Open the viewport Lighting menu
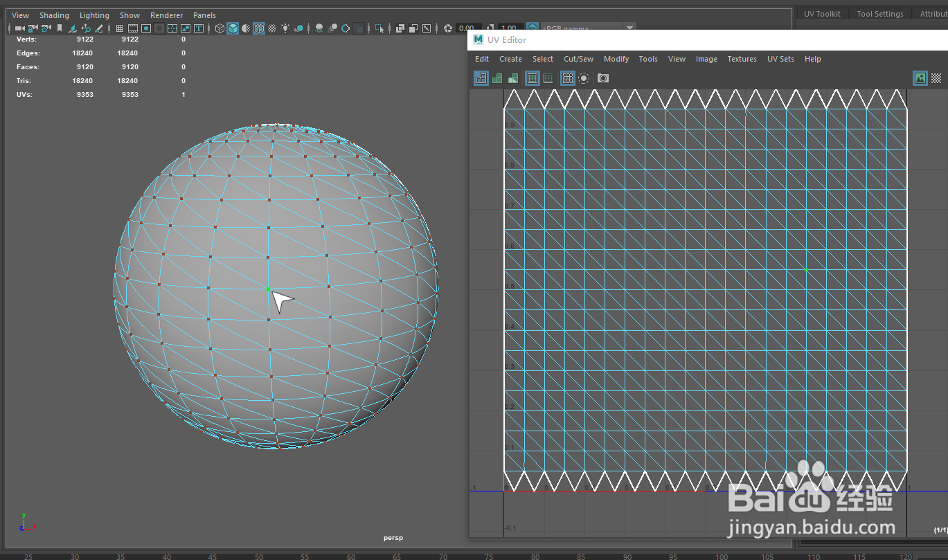This screenshot has width=948, height=560. click(94, 15)
